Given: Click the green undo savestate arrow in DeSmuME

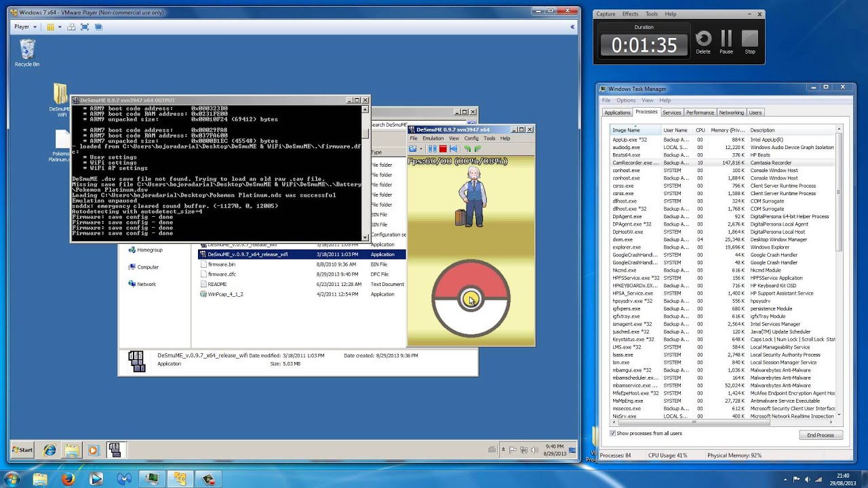Looking at the screenshot, I should [x=468, y=148].
